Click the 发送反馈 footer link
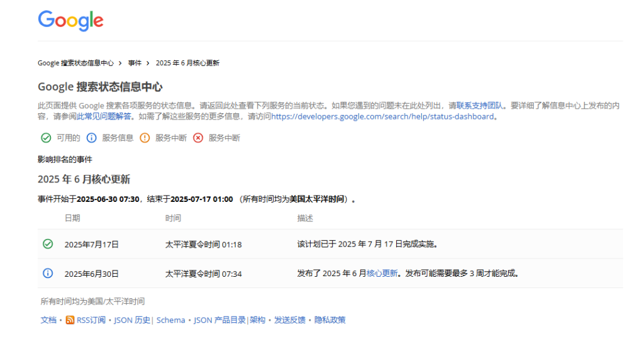The image size is (644, 351). 289,320
